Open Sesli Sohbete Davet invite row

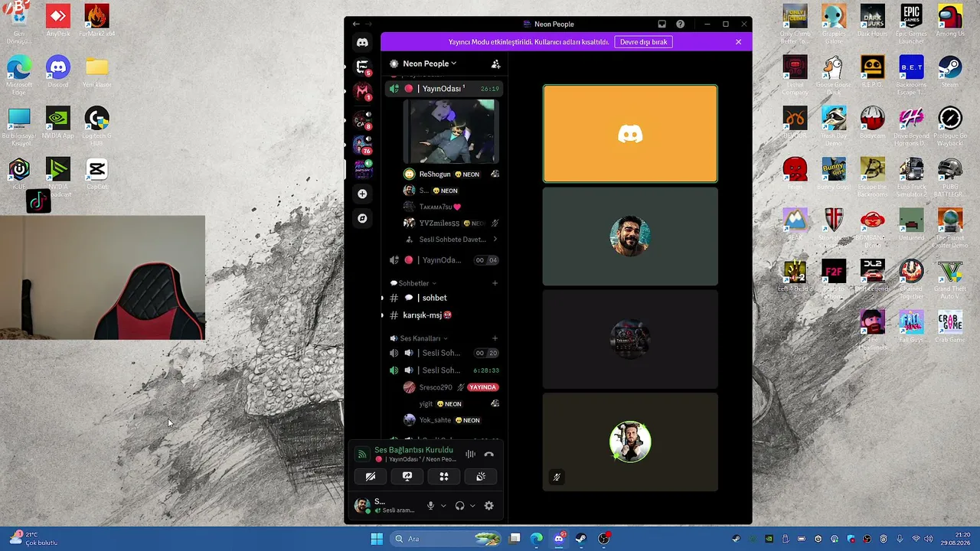[451, 240]
